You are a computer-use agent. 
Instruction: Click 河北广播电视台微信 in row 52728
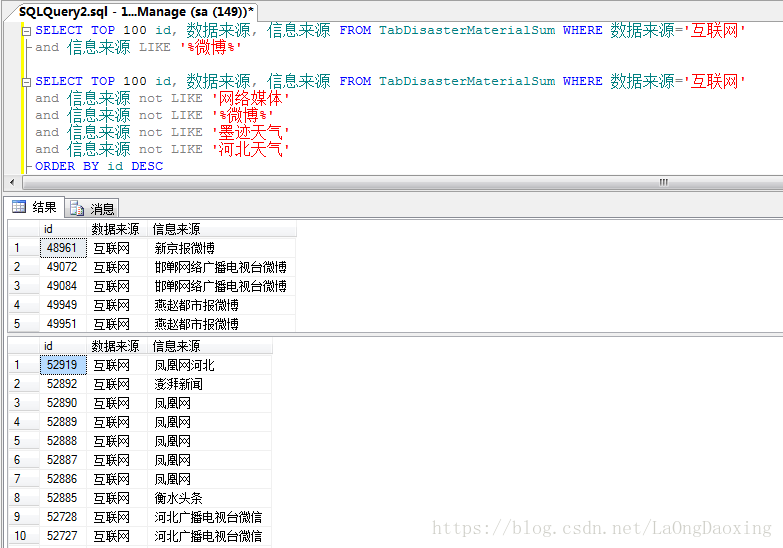(210, 517)
